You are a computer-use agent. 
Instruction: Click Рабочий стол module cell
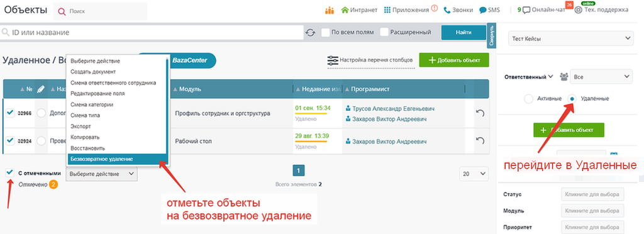pos(194,142)
